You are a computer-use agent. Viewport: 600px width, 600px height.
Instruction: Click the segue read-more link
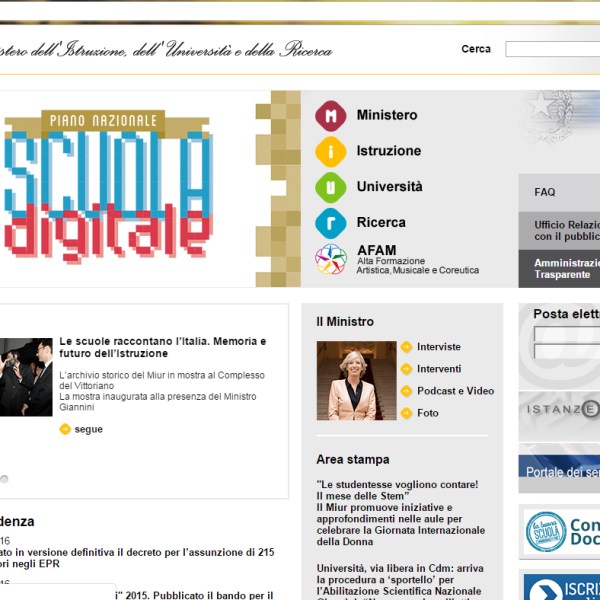pos(88,429)
